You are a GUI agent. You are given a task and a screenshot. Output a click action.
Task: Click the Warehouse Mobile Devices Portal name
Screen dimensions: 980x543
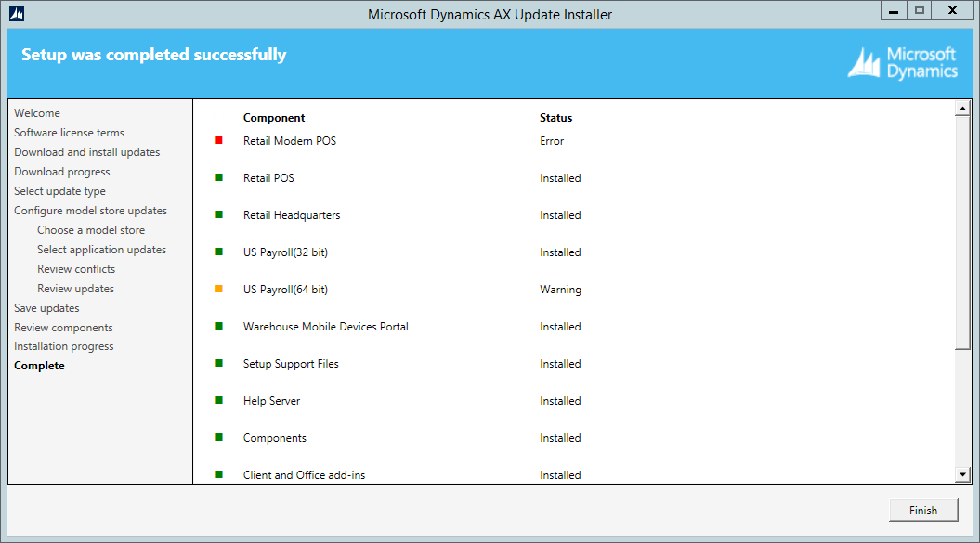click(x=326, y=326)
